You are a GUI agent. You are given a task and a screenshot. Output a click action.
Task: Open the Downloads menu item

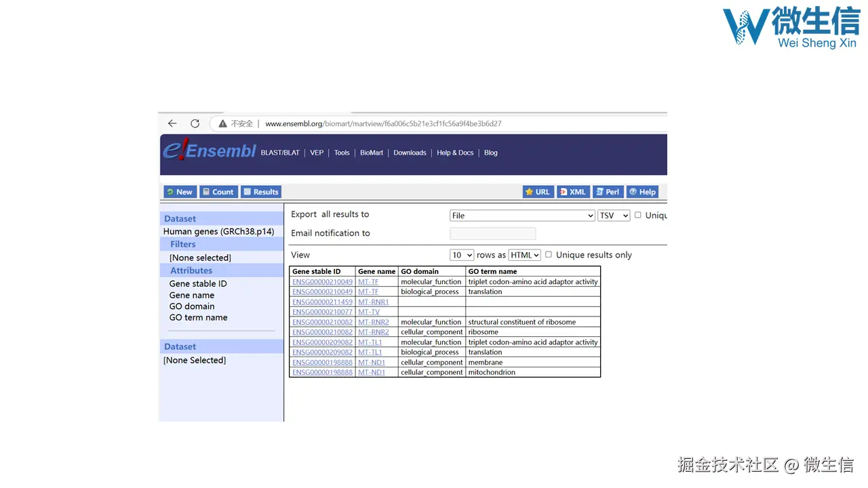coord(410,152)
